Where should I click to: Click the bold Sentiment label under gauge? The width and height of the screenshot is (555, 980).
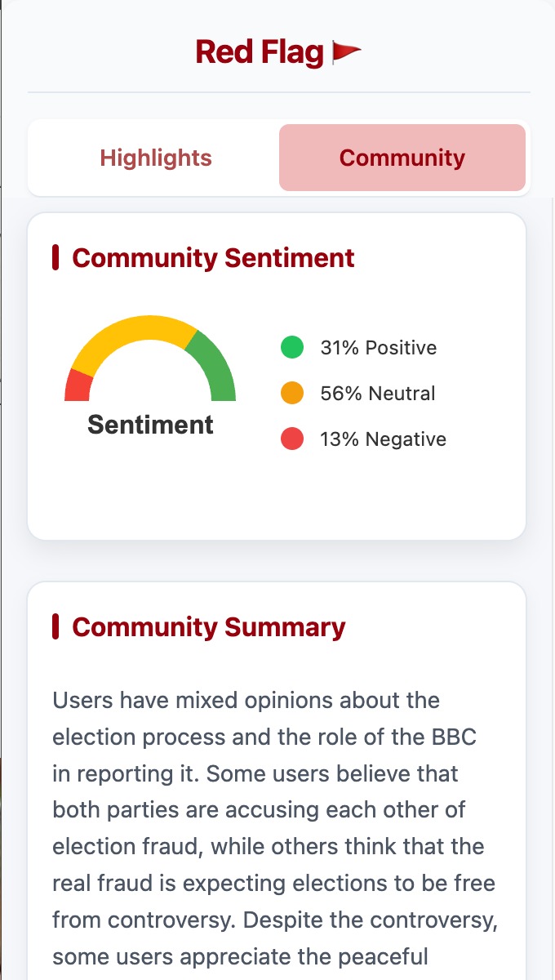[150, 425]
